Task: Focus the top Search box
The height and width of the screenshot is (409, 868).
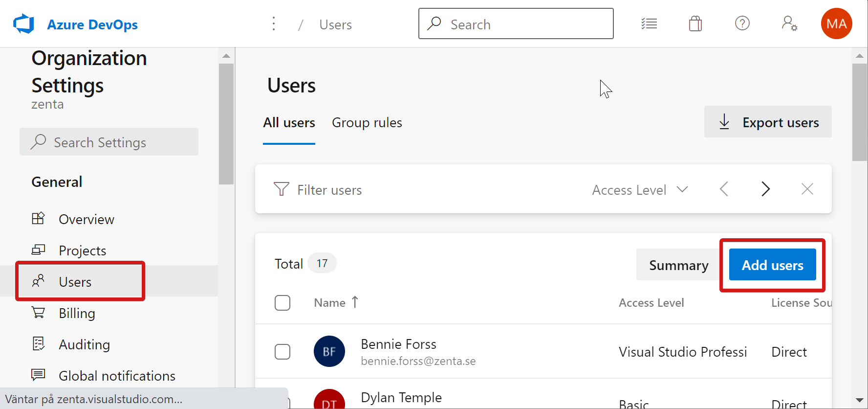Action: click(516, 23)
